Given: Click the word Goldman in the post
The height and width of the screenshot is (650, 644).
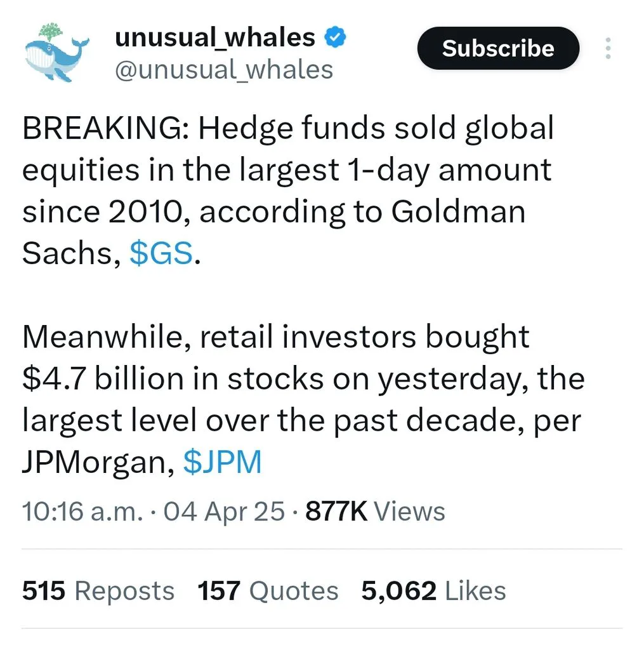Looking at the screenshot, I should pos(458,211).
